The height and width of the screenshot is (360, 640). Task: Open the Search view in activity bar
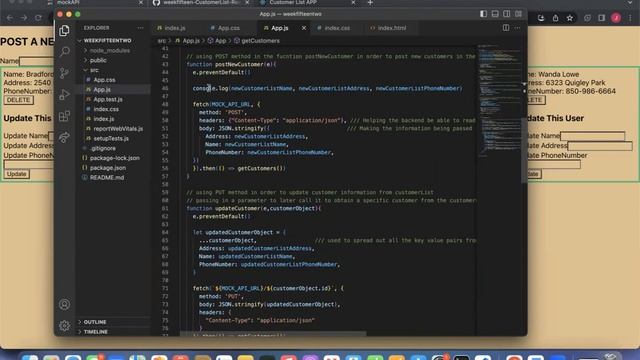point(64,52)
